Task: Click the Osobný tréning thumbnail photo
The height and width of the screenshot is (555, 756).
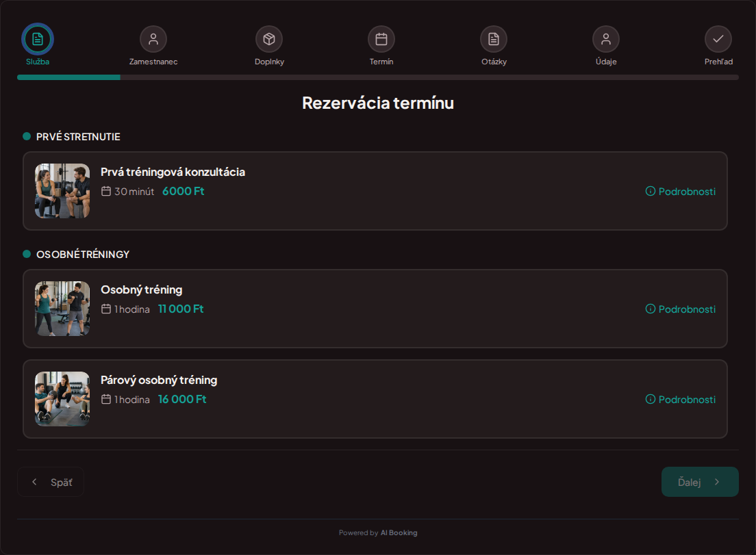Action: [62, 309]
